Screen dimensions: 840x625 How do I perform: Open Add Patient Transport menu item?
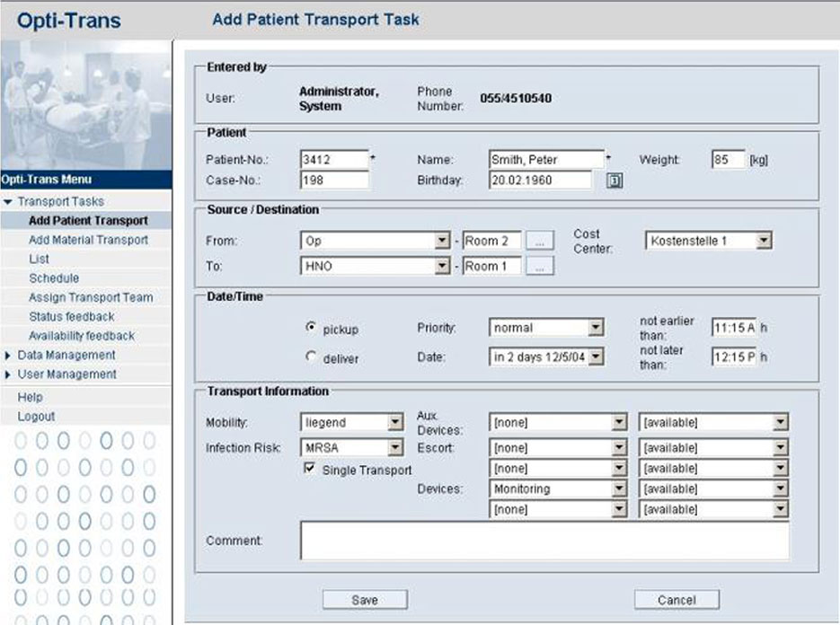(x=88, y=221)
